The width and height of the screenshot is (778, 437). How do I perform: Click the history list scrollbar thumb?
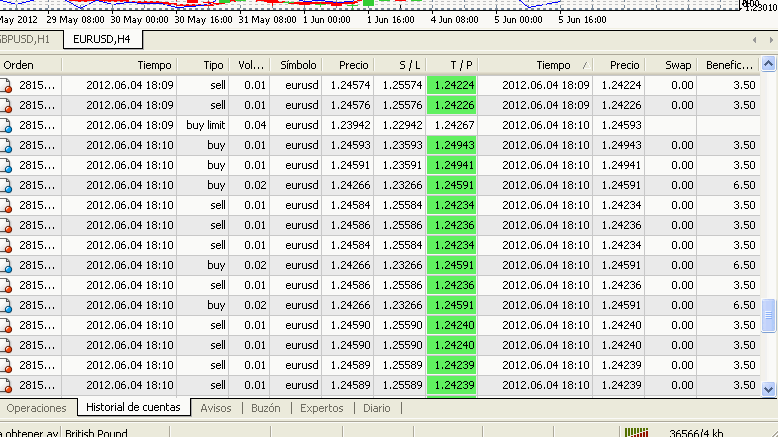click(x=768, y=316)
